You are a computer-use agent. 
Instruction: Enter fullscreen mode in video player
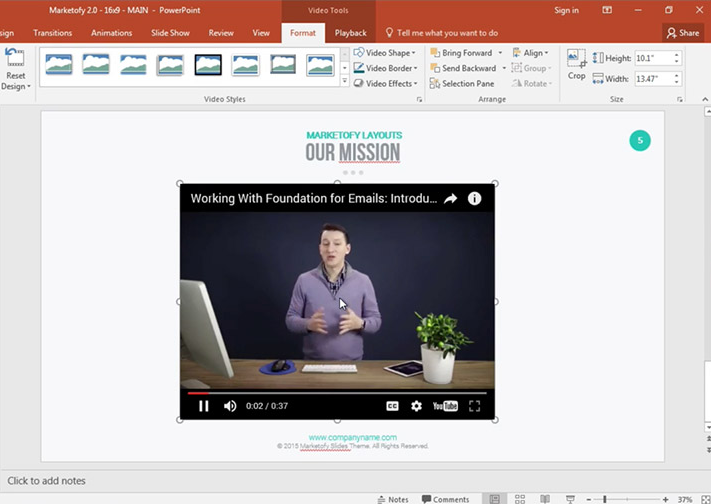point(475,406)
